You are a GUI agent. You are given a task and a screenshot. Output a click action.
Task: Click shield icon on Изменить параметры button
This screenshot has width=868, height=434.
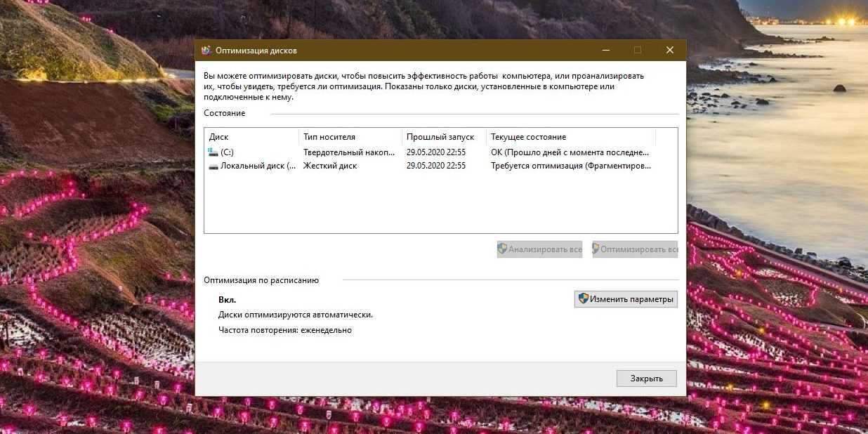[x=583, y=298]
